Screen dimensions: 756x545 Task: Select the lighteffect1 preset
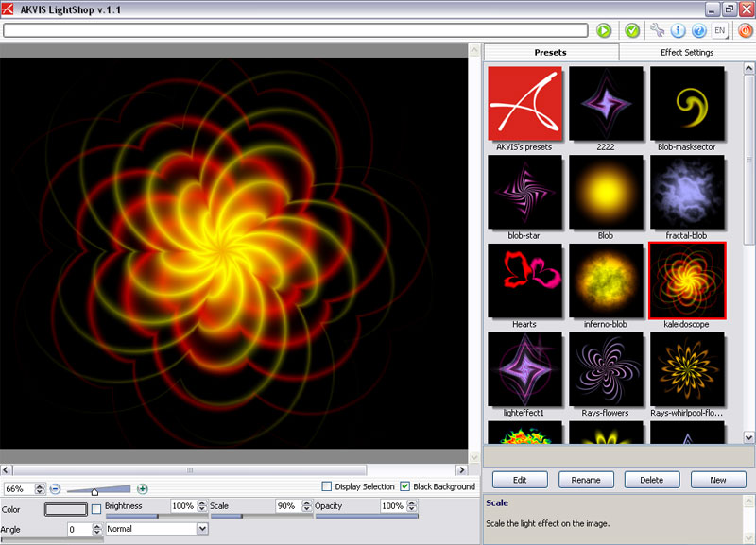coord(524,369)
